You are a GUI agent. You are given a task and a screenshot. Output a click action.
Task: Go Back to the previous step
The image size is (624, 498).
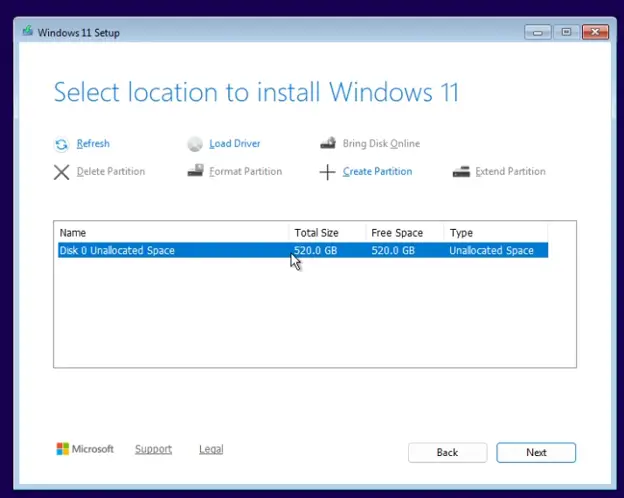tap(447, 453)
